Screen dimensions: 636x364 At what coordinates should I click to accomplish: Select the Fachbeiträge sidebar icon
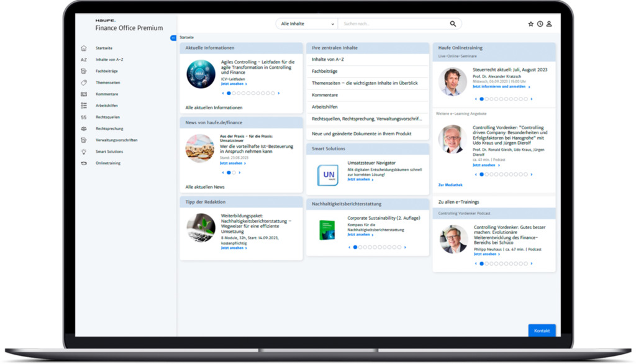pos(84,71)
